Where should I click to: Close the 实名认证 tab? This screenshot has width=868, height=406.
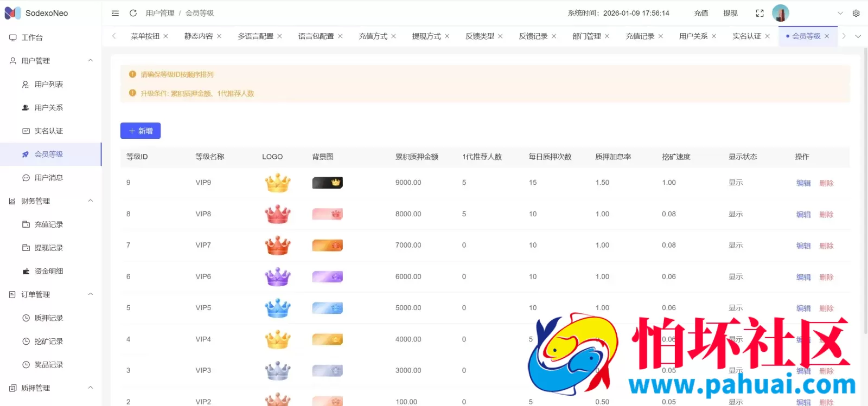[767, 36]
